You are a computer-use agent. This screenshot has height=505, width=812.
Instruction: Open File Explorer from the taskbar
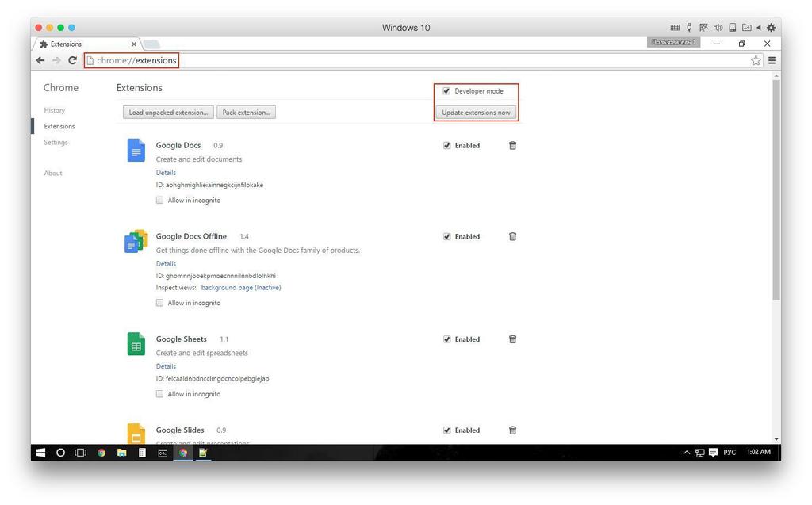pyautogui.click(x=121, y=453)
